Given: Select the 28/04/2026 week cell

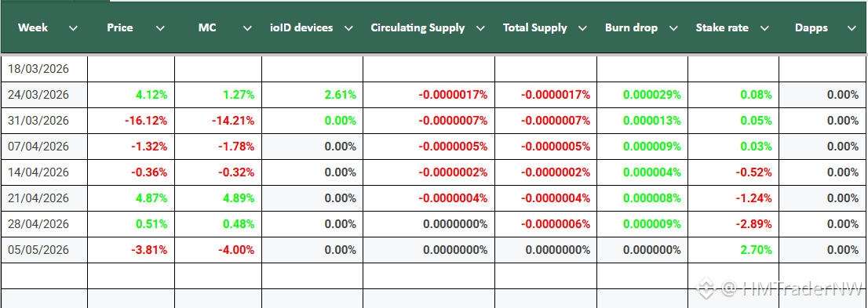Looking at the screenshot, I should [44, 224].
